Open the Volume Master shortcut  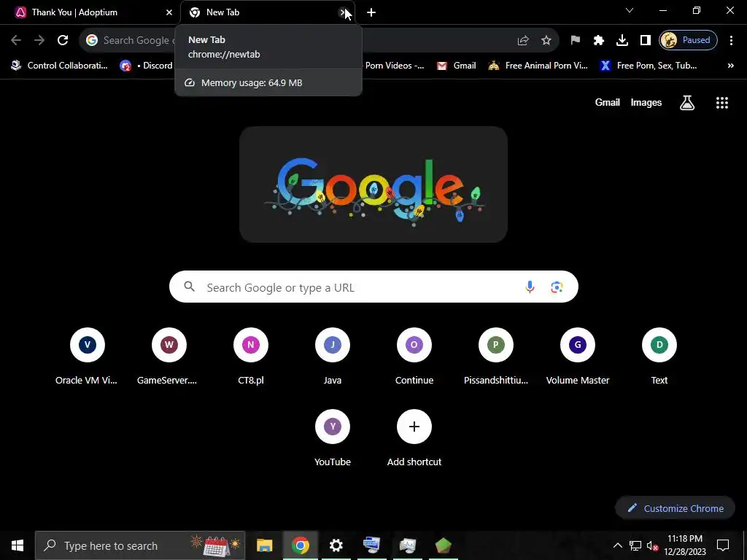pos(578,356)
